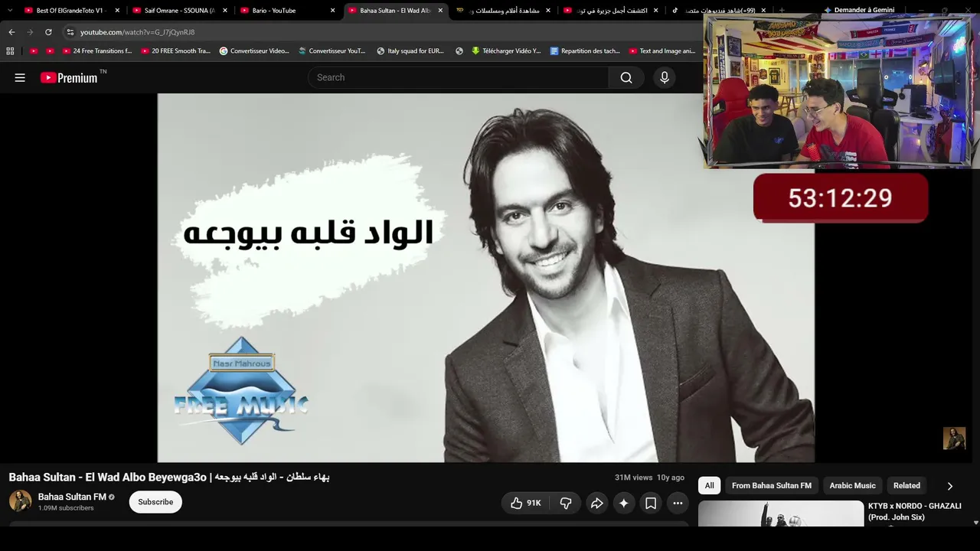Switch to Saif Omrane - SSOUNA tab
The height and width of the screenshot is (551, 980).
pyautogui.click(x=178, y=11)
